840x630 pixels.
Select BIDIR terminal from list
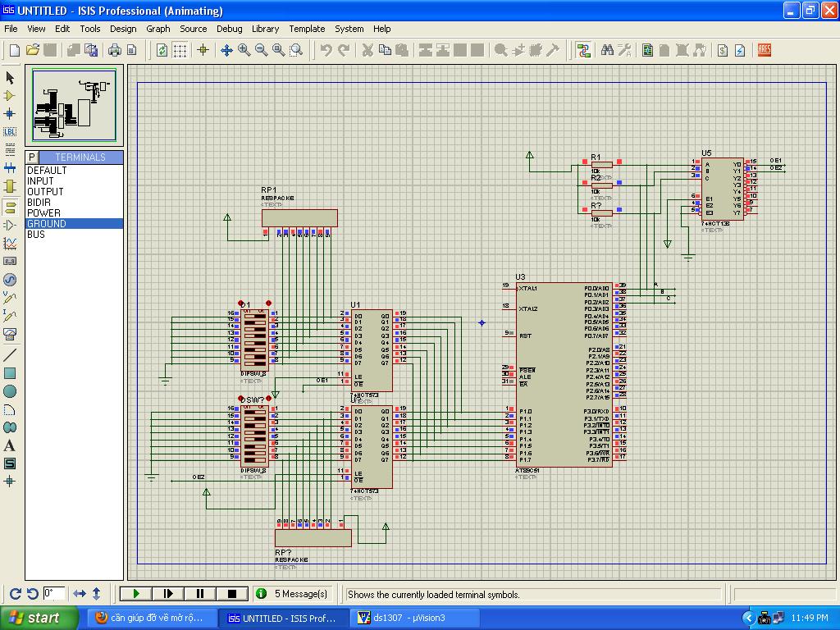coord(40,202)
